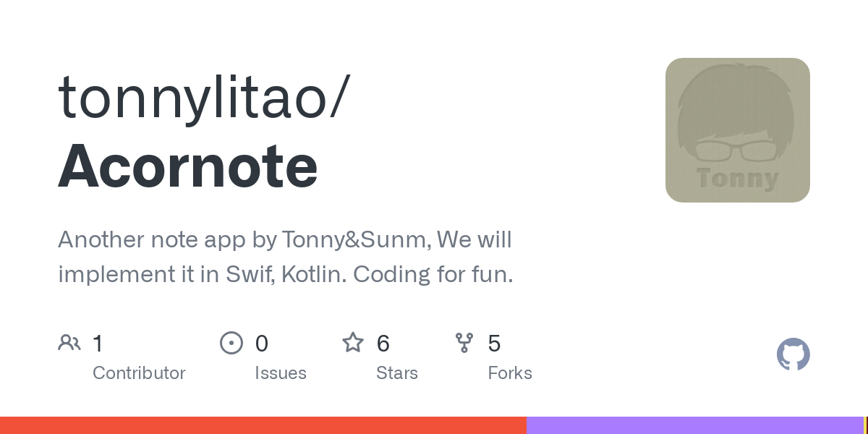Click the contributors people icon
The image size is (868, 434).
[x=69, y=343]
